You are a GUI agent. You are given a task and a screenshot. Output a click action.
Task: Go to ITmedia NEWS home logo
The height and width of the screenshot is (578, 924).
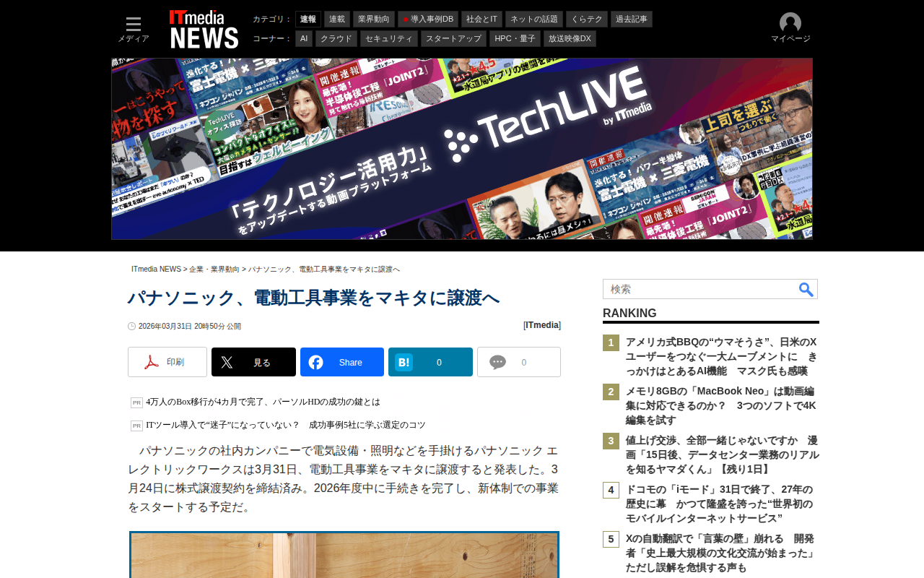[x=204, y=30]
